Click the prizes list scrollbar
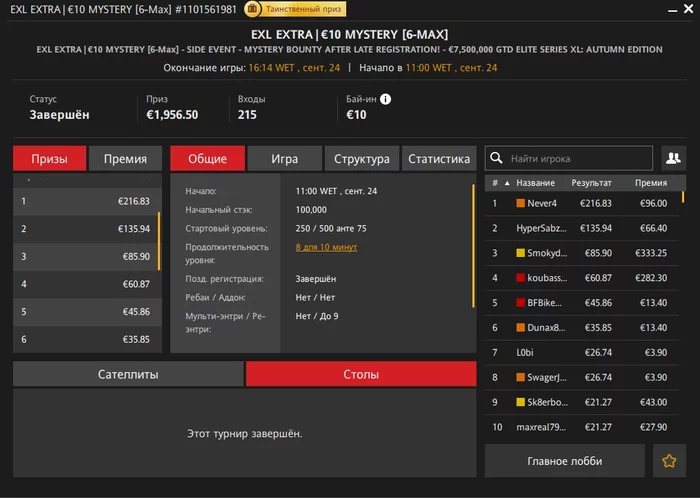 pyautogui.click(x=159, y=241)
